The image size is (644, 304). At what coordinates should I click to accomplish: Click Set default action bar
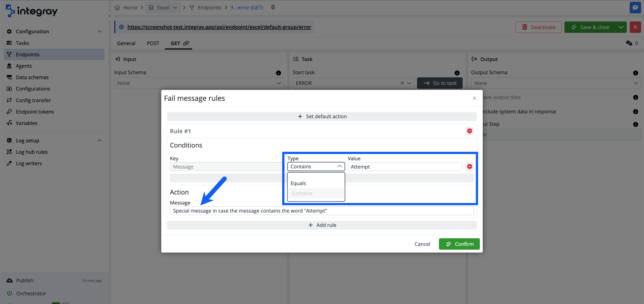point(322,116)
